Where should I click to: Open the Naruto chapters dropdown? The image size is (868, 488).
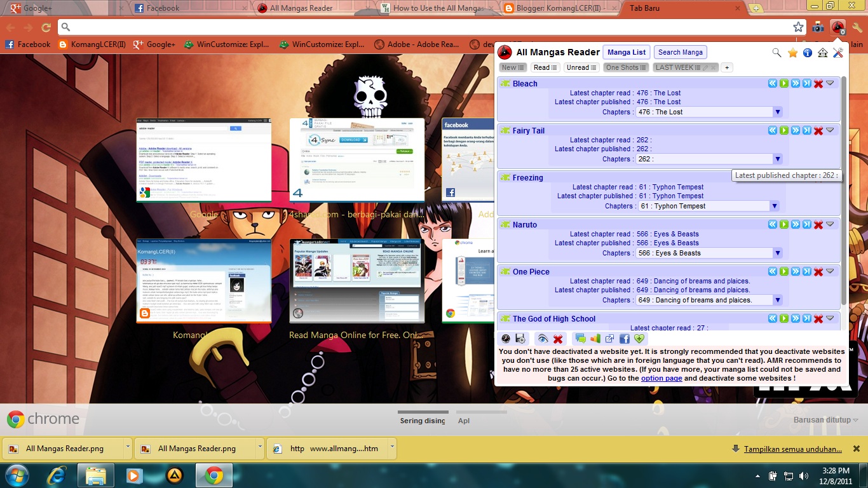pyautogui.click(x=709, y=253)
